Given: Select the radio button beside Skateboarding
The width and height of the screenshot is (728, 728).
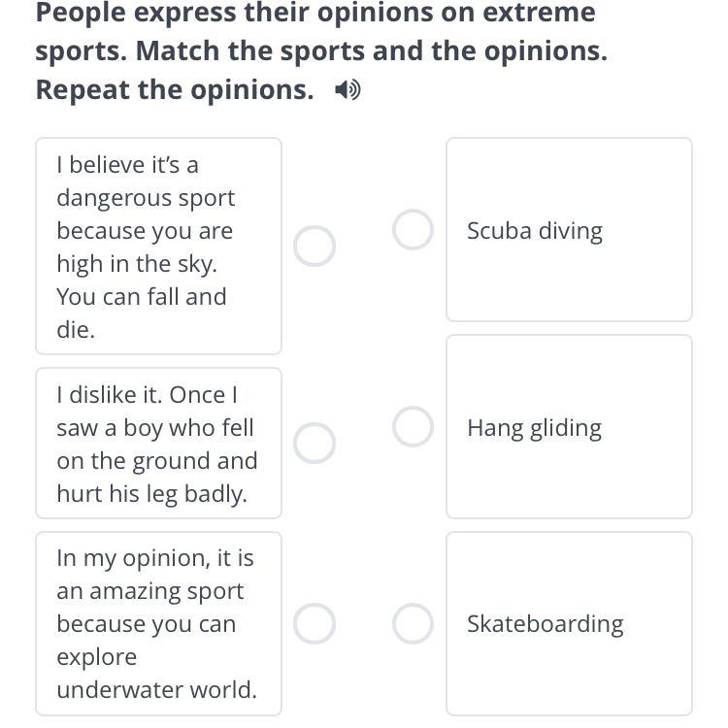Looking at the screenshot, I should pyautogui.click(x=413, y=623).
